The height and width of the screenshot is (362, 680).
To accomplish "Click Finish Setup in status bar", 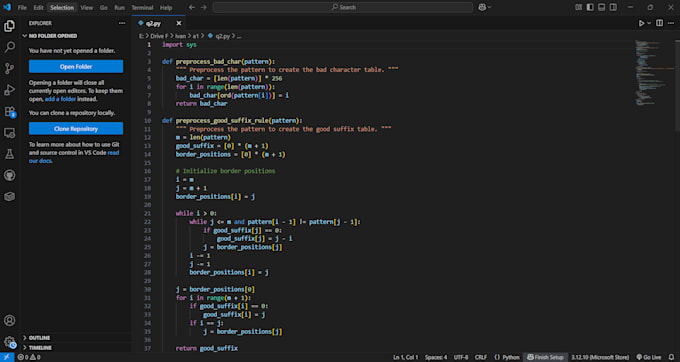I will 545,357.
